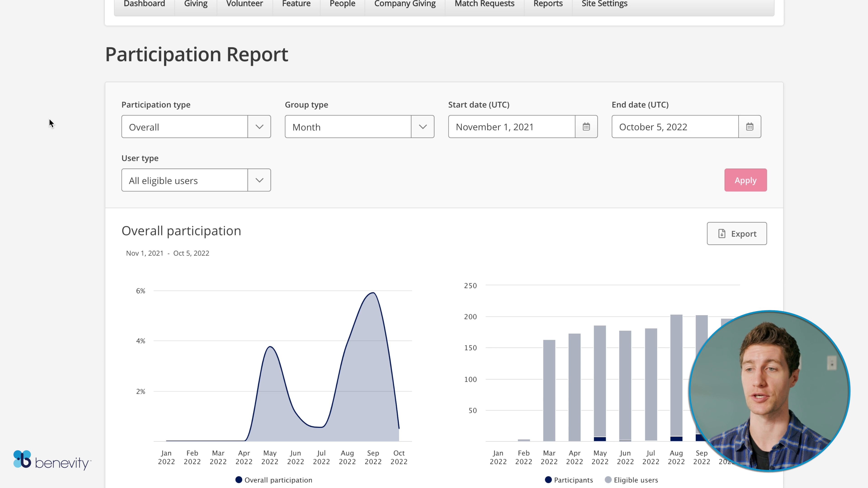Open the Site Settings tab
868x488 pixels.
point(604,4)
